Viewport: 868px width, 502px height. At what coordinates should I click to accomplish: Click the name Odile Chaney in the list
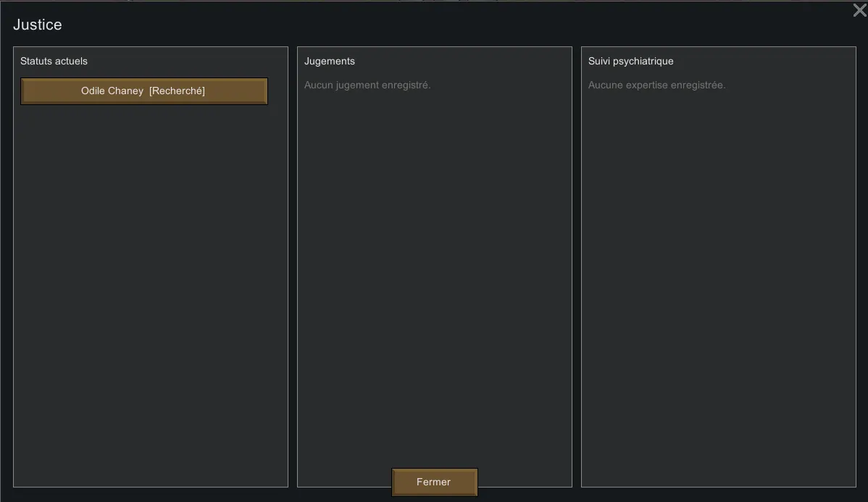(112, 91)
